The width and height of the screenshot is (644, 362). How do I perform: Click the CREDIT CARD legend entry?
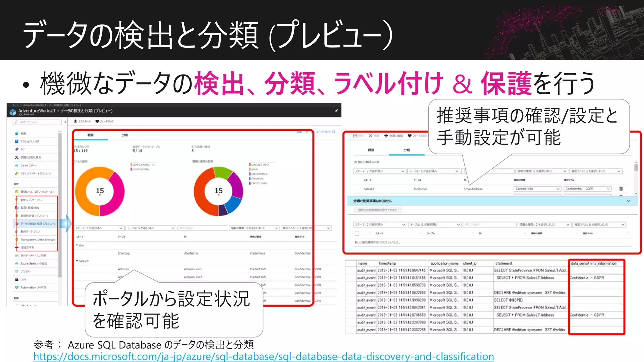pyautogui.click(x=258, y=183)
